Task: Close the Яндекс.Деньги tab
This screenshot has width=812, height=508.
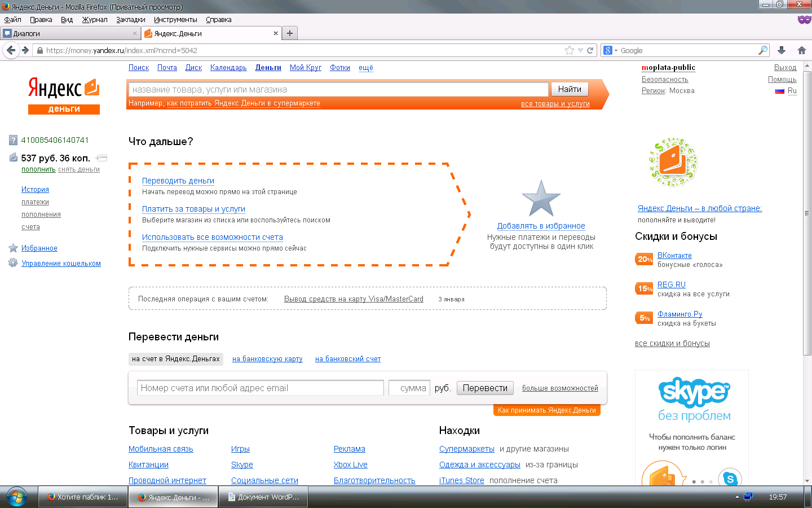Action: 276,33
